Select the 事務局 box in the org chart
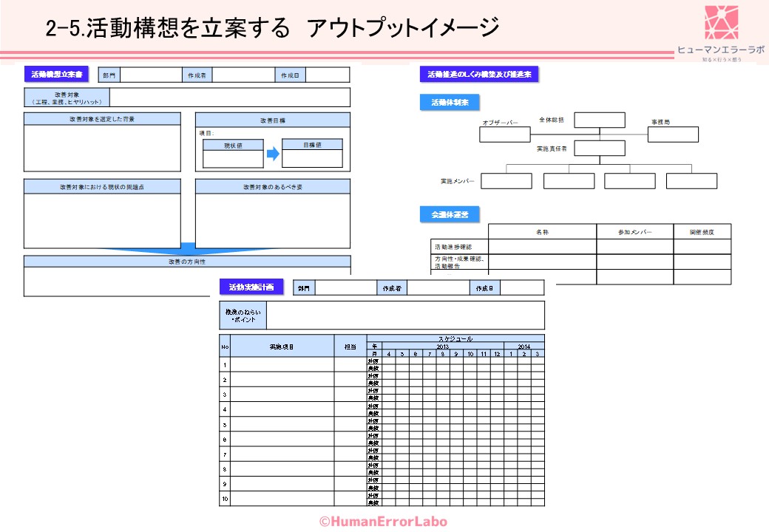This screenshot has height=532, width=769. point(673,134)
